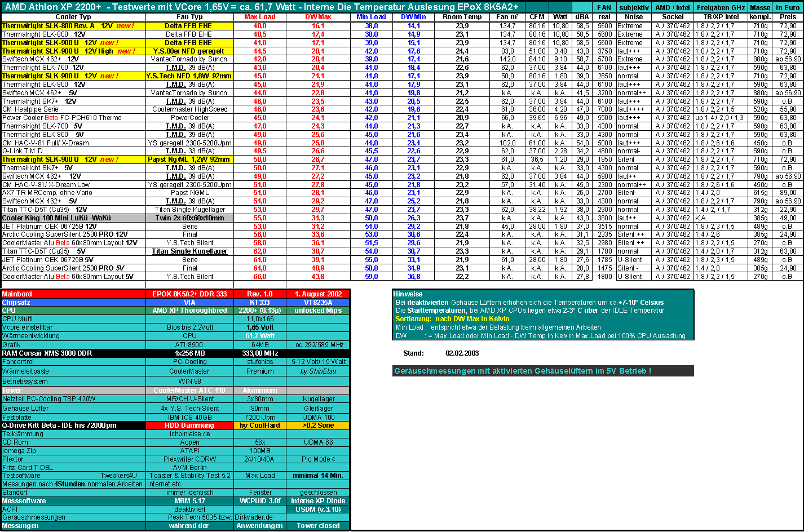Click the '>0,2 Sone' cell
The width and height of the screenshot is (804, 532).
click(x=317, y=425)
